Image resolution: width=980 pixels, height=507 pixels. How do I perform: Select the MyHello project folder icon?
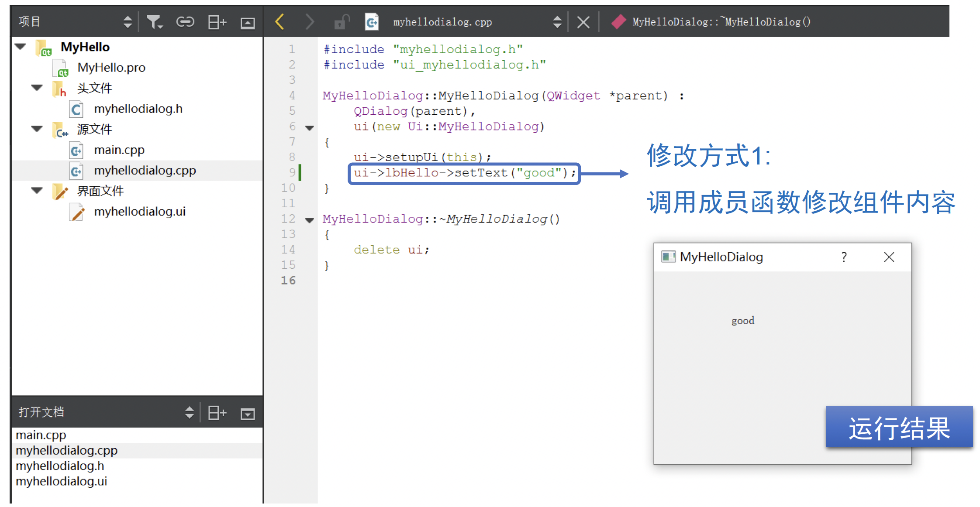[44, 47]
